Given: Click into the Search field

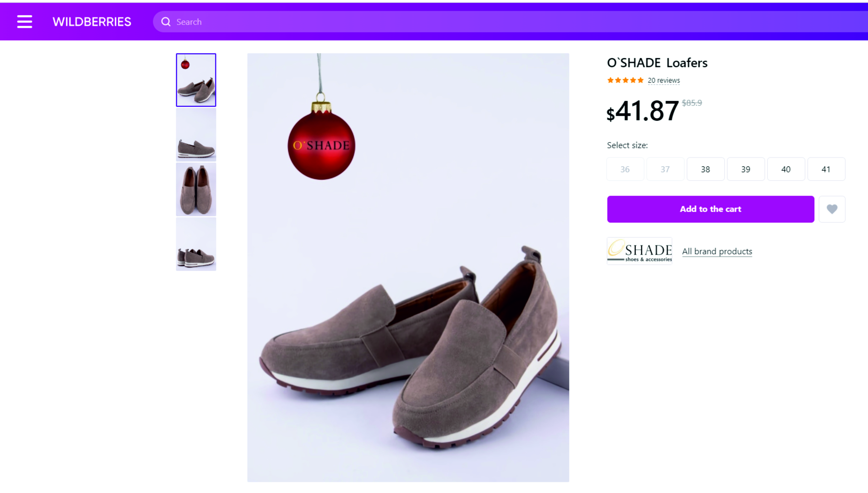Looking at the screenshot, I should (474, 22).
